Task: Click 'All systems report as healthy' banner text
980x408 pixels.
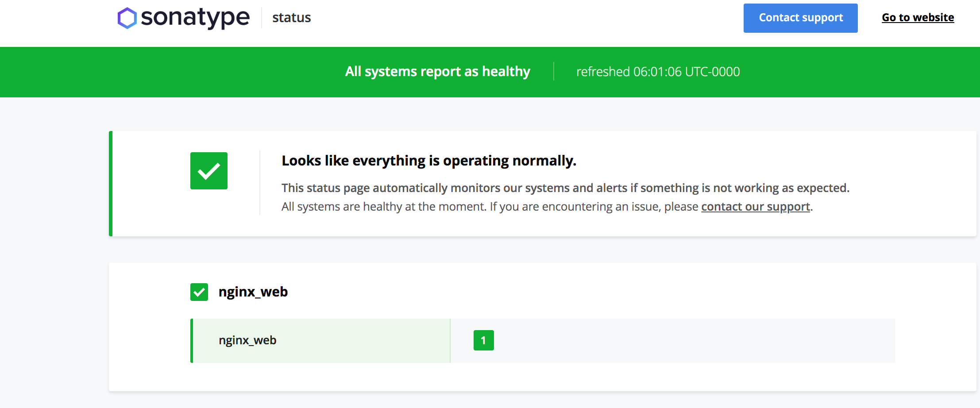Action: [x=438, y=72]
